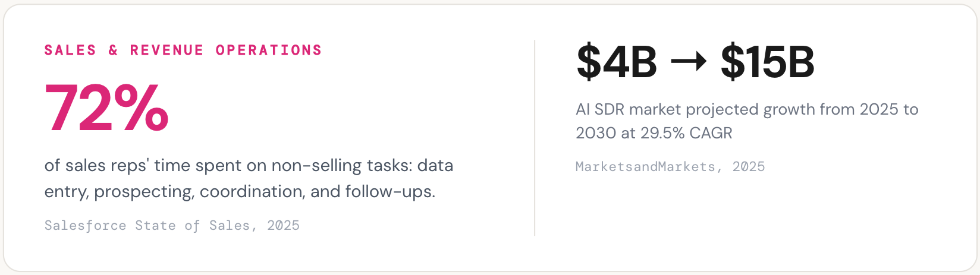Click the "projected growth" phrase

[751, 110]
